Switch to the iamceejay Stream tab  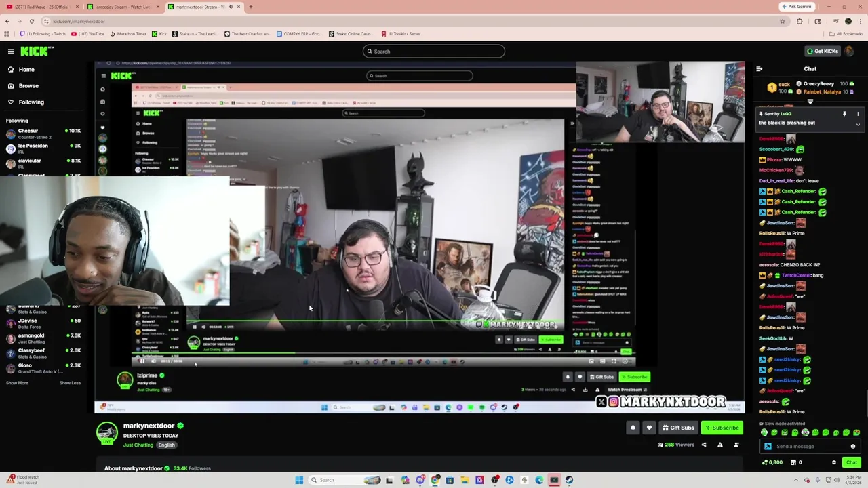[122, 7]
